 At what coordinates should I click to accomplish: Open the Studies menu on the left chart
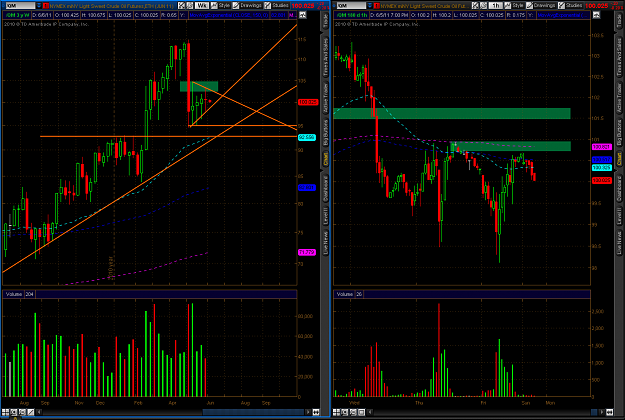click(276, 6)
